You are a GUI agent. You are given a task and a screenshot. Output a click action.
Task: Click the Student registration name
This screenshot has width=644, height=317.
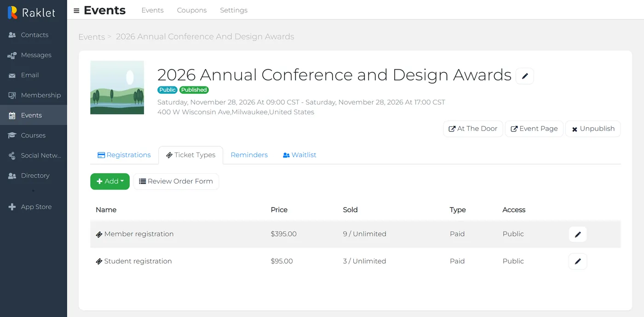pos(138,261)
